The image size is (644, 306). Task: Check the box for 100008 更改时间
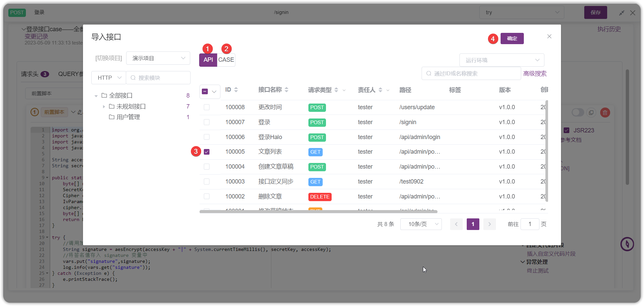(x=206, y=107)
